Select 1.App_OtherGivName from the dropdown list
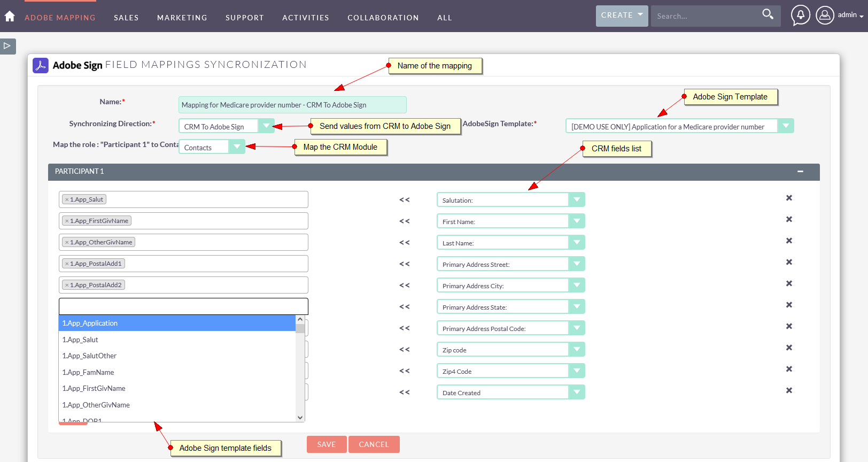 177,405
